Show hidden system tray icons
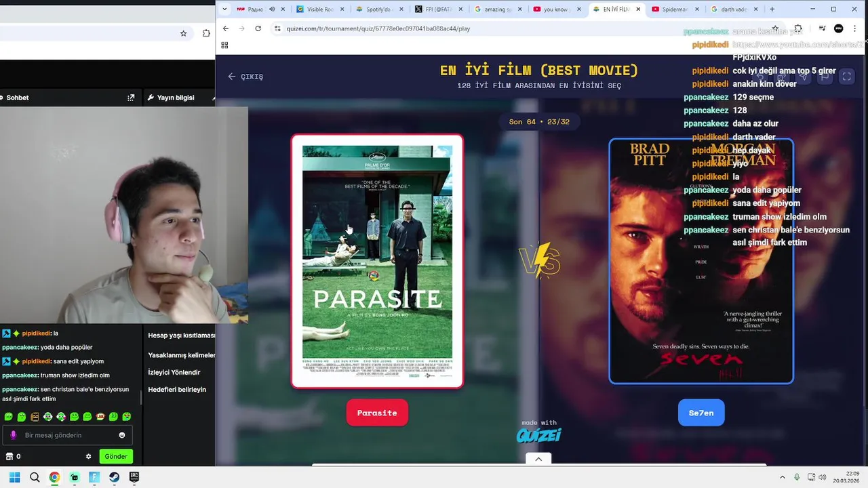Viewport: 868px width, 488px height. [782, 477]
